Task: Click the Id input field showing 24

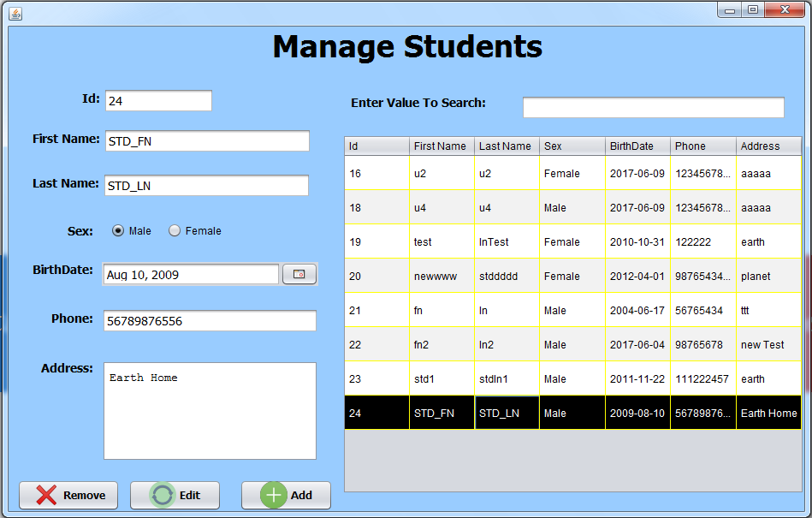Action: click(158, 100)
